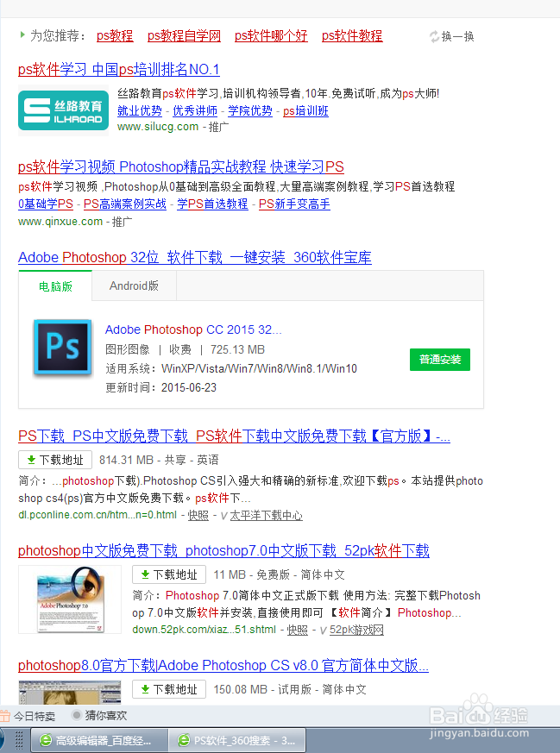Open recommended search ps软件教程
The width and height of the screenshot is (560, 753).
[352, 36]
